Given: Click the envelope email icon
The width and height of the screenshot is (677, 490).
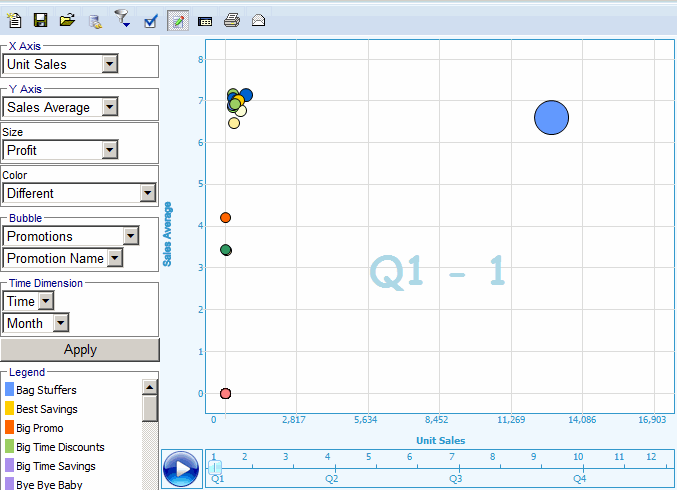Looking at the screenshot, I should pos(258,20).
